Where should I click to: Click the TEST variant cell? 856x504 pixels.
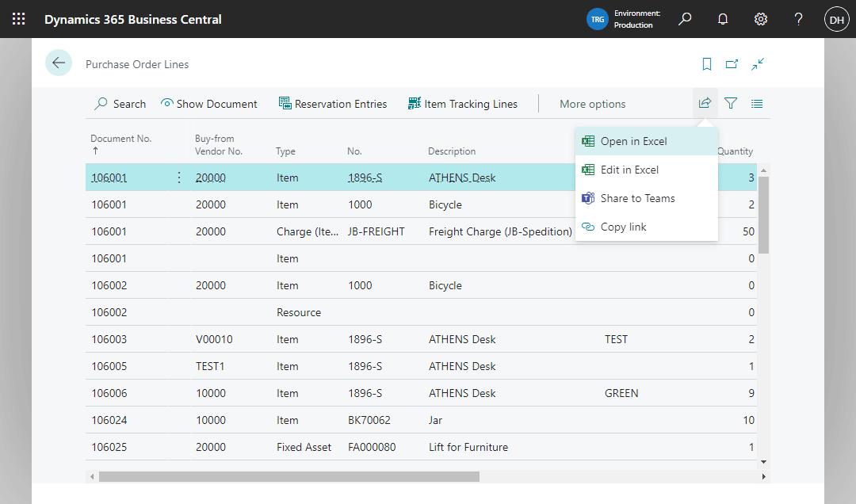pyautogui.click(x=616, y=339)
